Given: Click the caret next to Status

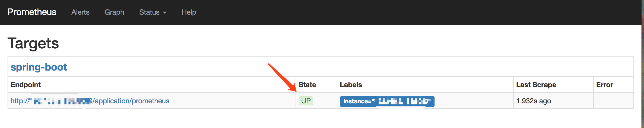Looking at the screenshot, I should (x=165, y=13).
